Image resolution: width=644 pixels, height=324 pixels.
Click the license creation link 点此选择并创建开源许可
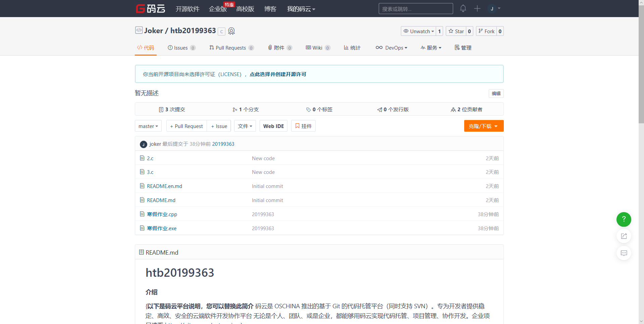pyautogui.click(x=278, y=74)
